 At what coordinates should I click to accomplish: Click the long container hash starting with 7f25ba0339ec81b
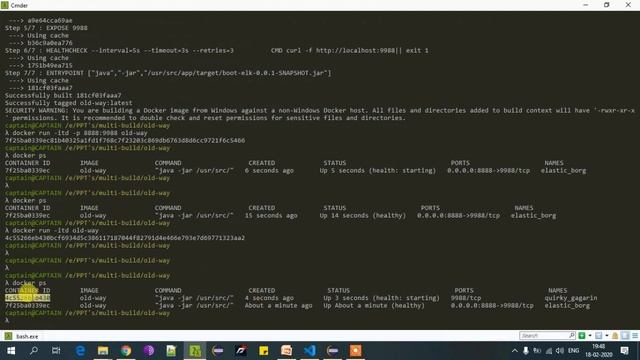[125, 140]
